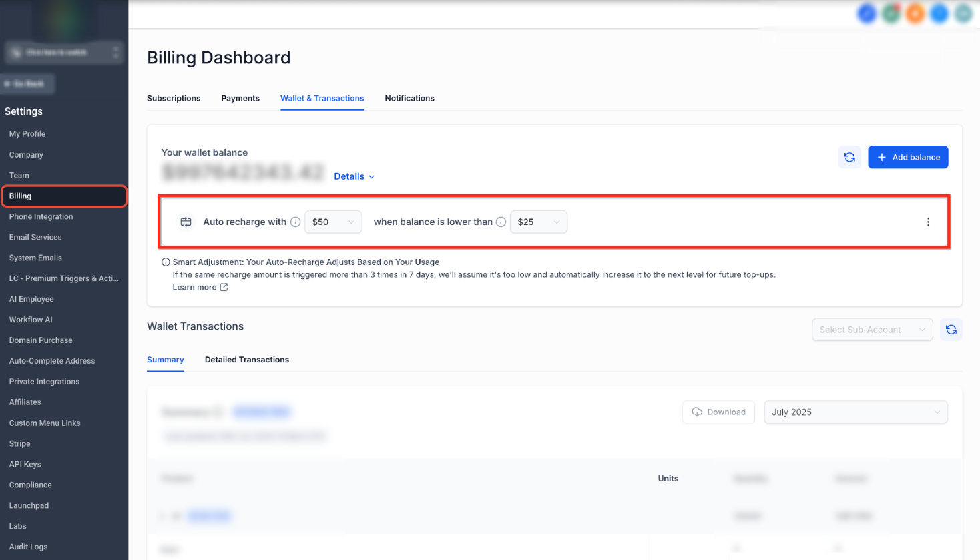Open Labs in the sidebar
Viewport: 980px width, 560px height.
pos(17,526)
